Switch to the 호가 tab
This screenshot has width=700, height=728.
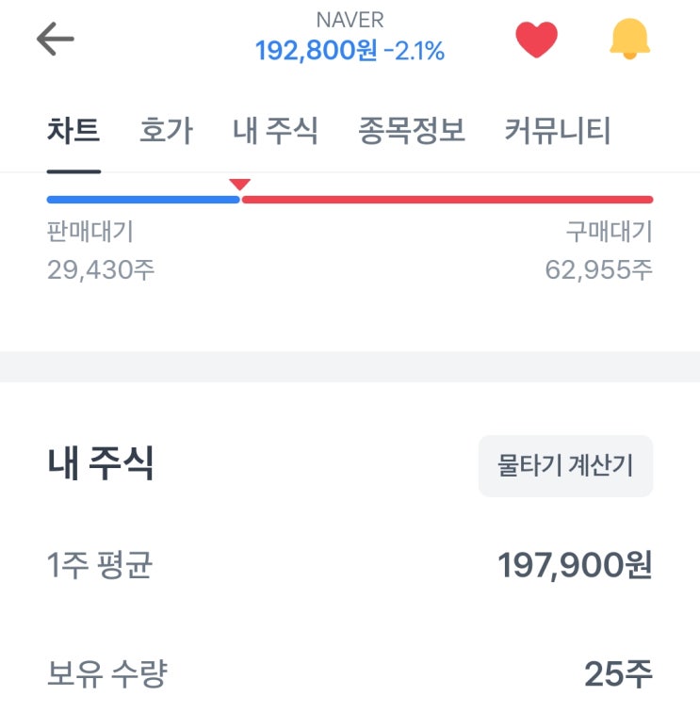click(166, 130)
